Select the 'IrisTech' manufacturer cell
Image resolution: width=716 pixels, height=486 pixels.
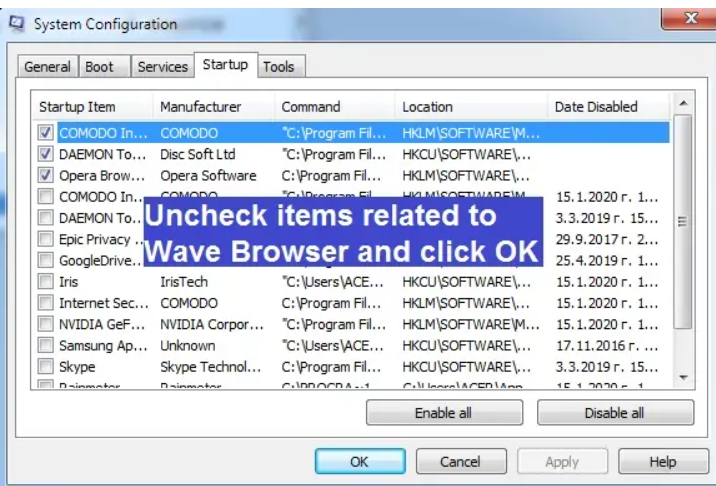pyautogui.click(x=184, y=282)
